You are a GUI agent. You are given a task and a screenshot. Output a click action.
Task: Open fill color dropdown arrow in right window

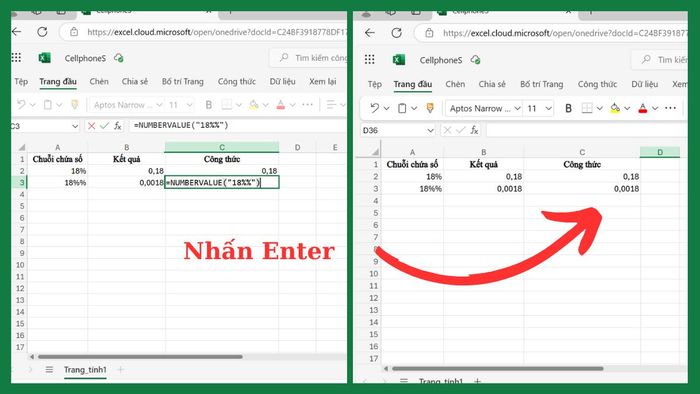[x=627, y=108]
